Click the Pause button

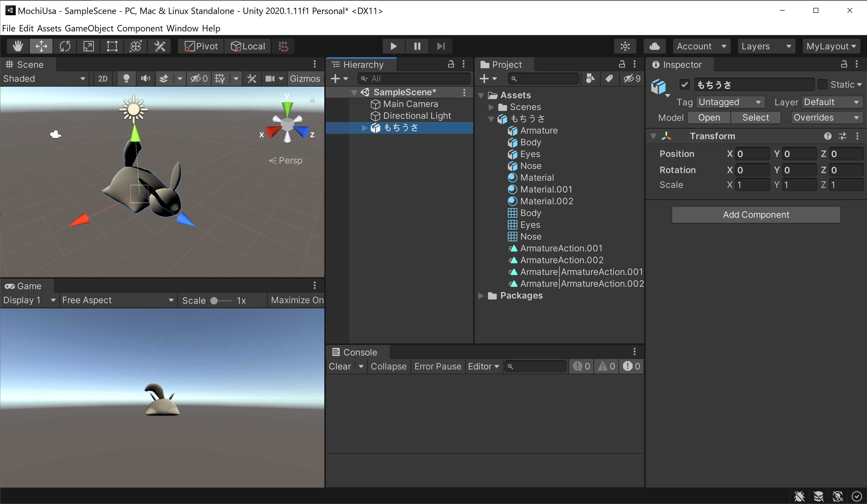[417, 46]
